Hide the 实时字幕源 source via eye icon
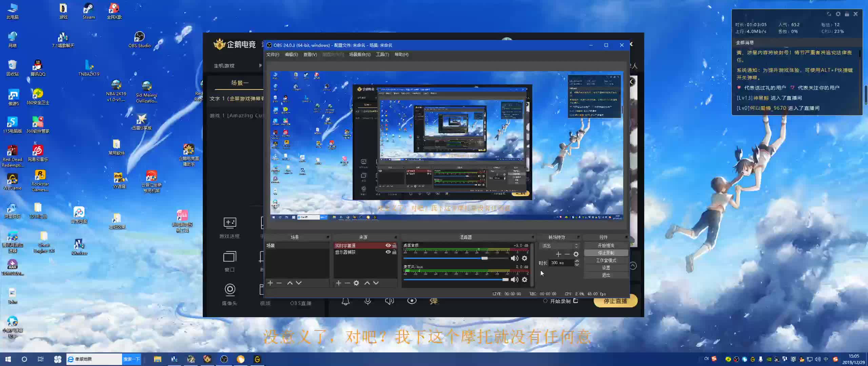The height and width of the screenshot is (366, 868). [x=388, y=245]
